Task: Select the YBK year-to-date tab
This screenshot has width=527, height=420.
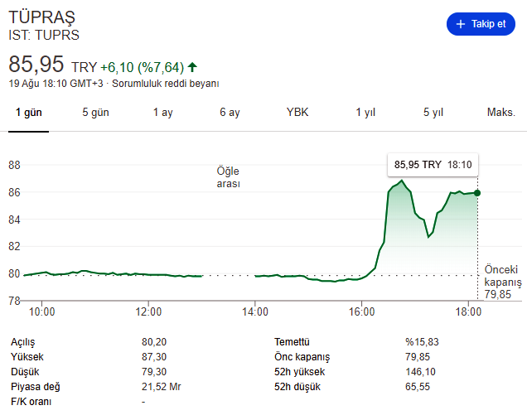Action: click(x=297, y=113)
